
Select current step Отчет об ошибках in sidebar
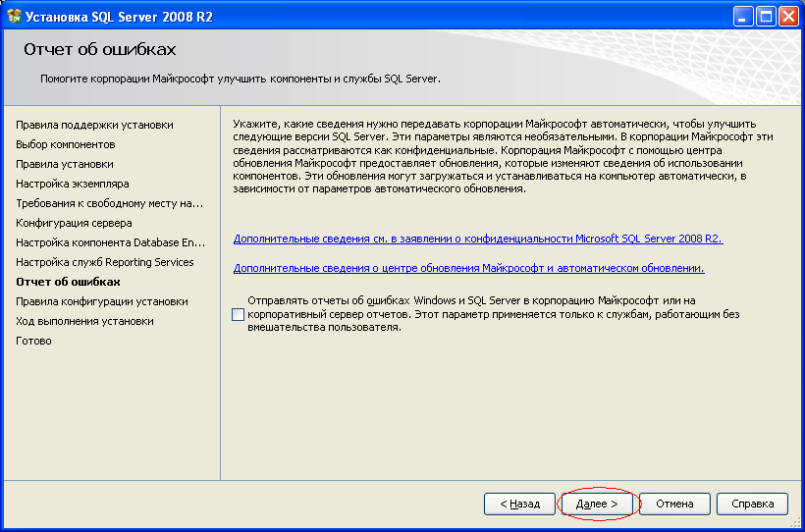point(69,282)
